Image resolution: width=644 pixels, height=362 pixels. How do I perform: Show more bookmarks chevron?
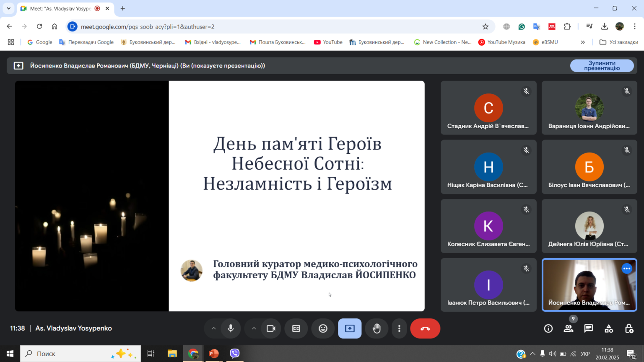[x=583, y=42]
